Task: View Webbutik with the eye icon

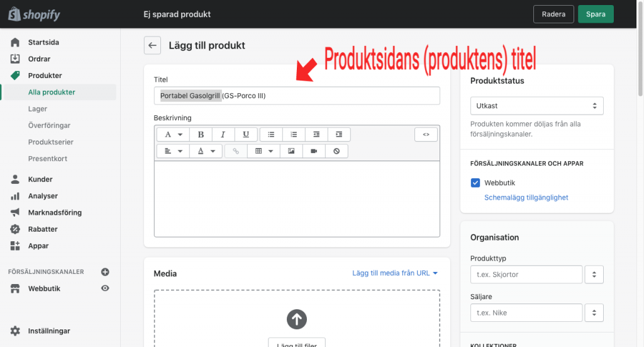Action: pyautogui.click(x=105, y=288)
